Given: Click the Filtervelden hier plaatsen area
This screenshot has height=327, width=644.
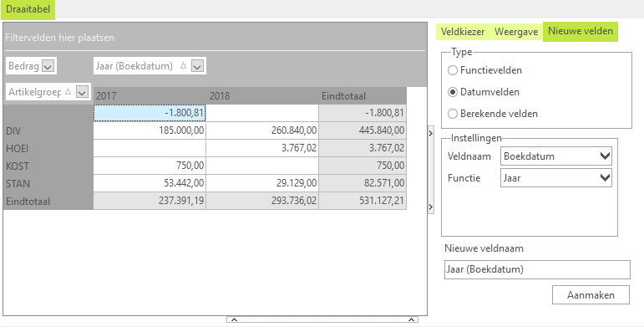Looking at the screenshot, I should [x=215, y=38].
